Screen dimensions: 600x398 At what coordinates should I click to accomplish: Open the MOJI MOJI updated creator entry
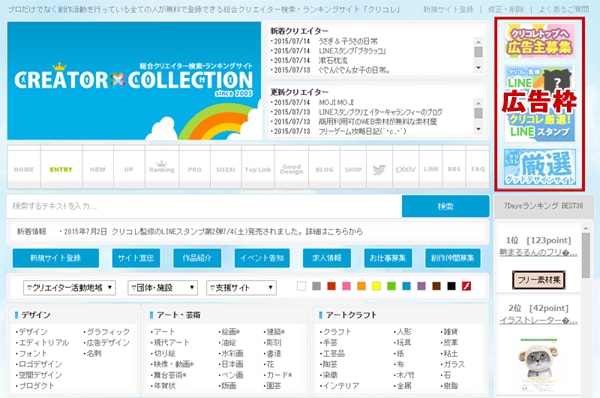point(336,103)
